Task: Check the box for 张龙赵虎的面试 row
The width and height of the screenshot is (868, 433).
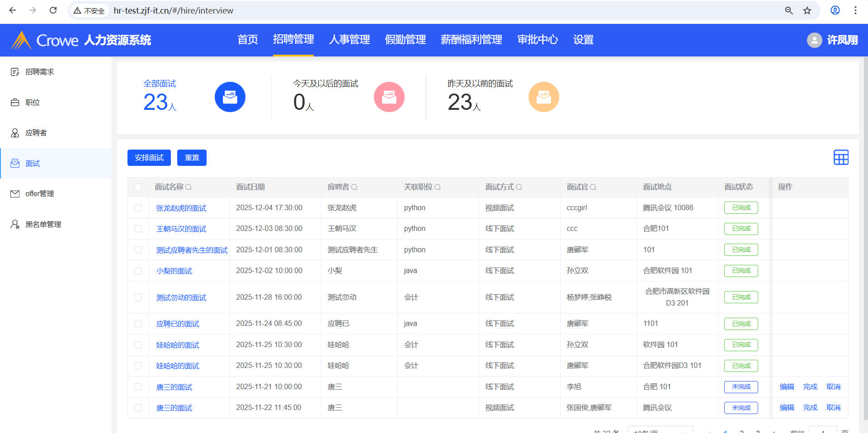Action: click(x=138, y=208)
